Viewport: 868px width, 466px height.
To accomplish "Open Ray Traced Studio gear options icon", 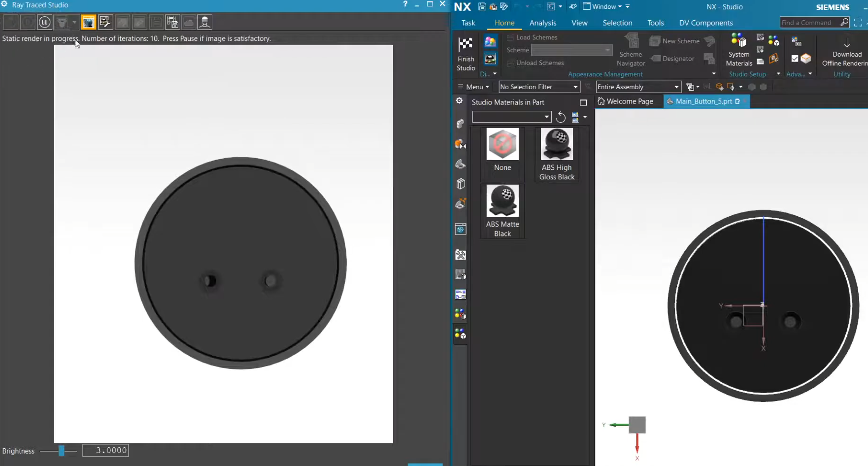I will tap(4, 4).
